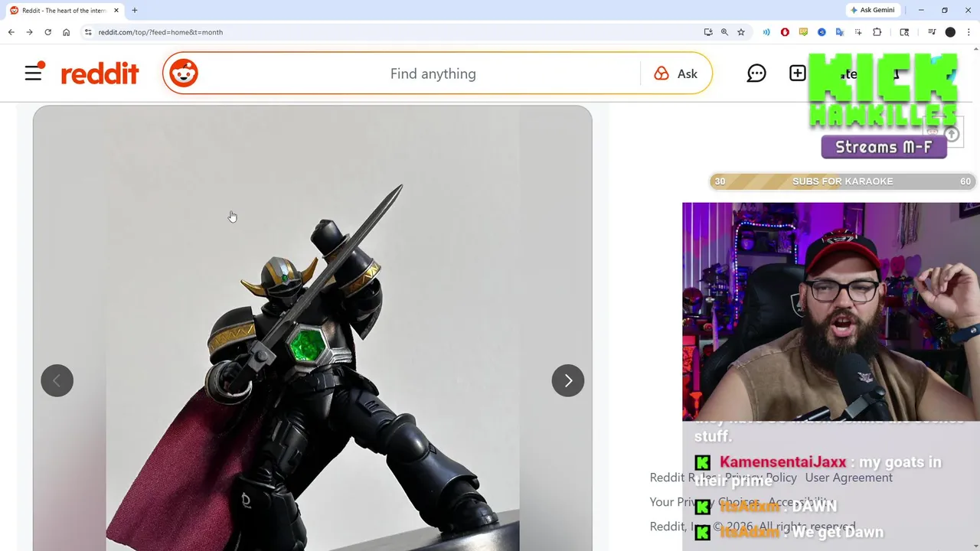This screenshot has height=551, width=980.
Task: Click the streamer webcam video
Action: (831, 311)
